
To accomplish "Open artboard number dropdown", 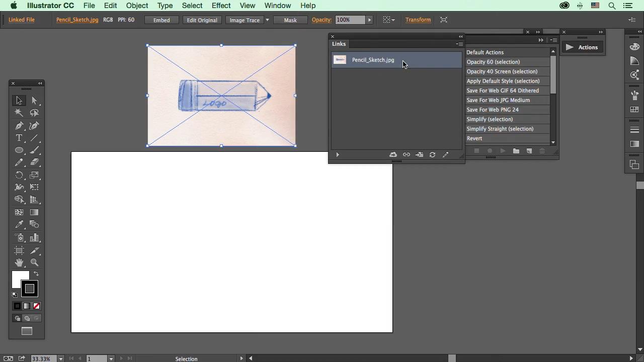I will (111, 358).
